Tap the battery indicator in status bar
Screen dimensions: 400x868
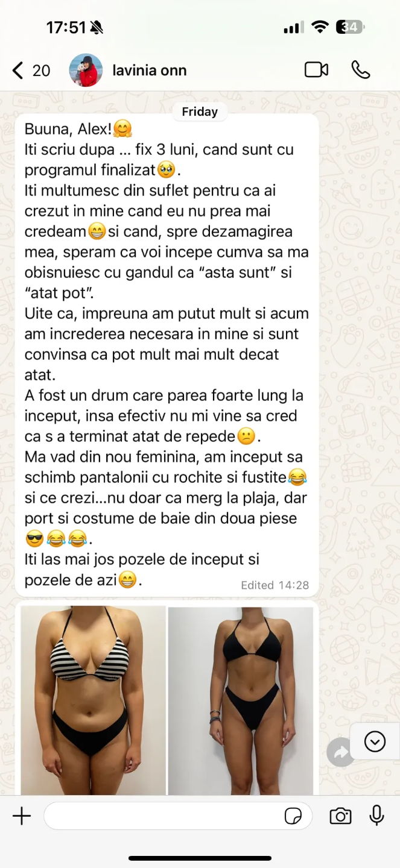[x=350, y=27]
